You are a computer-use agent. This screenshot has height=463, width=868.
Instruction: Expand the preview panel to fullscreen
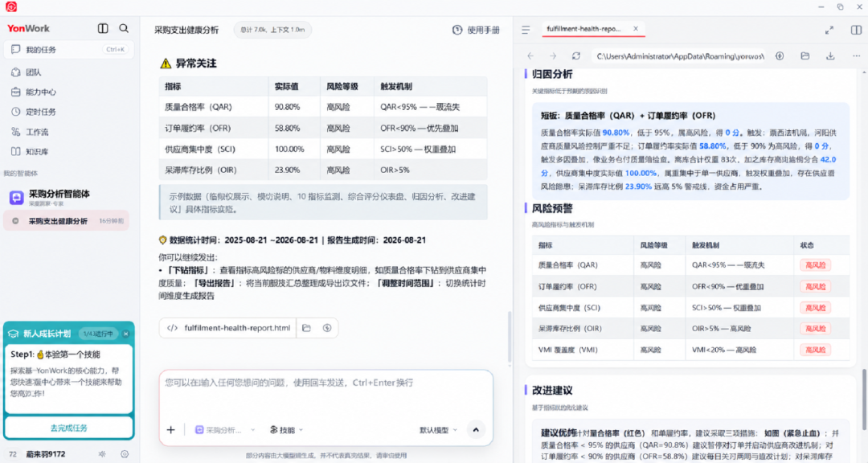829,30
